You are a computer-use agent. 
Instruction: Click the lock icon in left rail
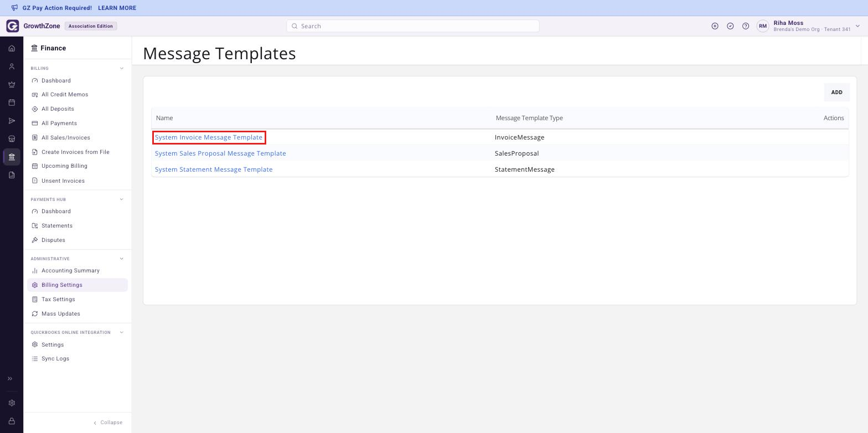point(12,421)
